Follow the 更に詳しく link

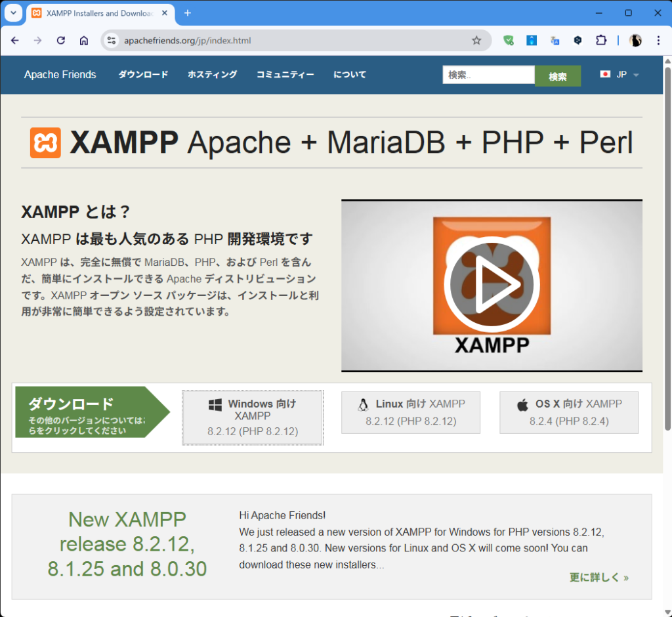[x=598, y=578]
